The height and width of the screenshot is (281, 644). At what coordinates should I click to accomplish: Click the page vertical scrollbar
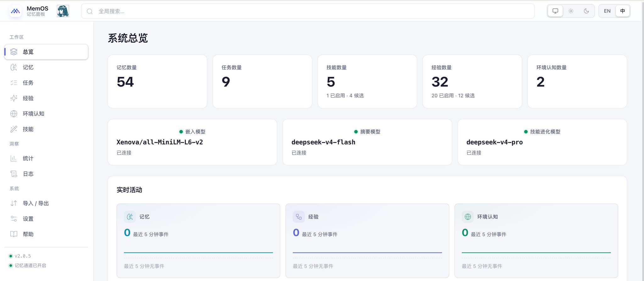(642, 141)
